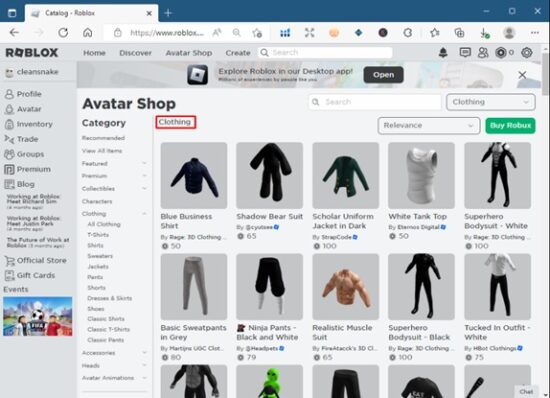Open the Events banner image in sidebar
The width and height of the screenshot is (550, 398).
point(38,316)
